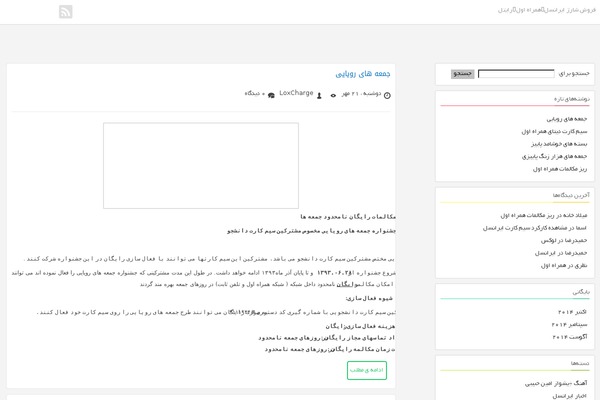Click the ادامه ی مطلب button
Image resolution: width=600 pixels, height=400 pixels.
pyautogui.click(x=367, y=370)
